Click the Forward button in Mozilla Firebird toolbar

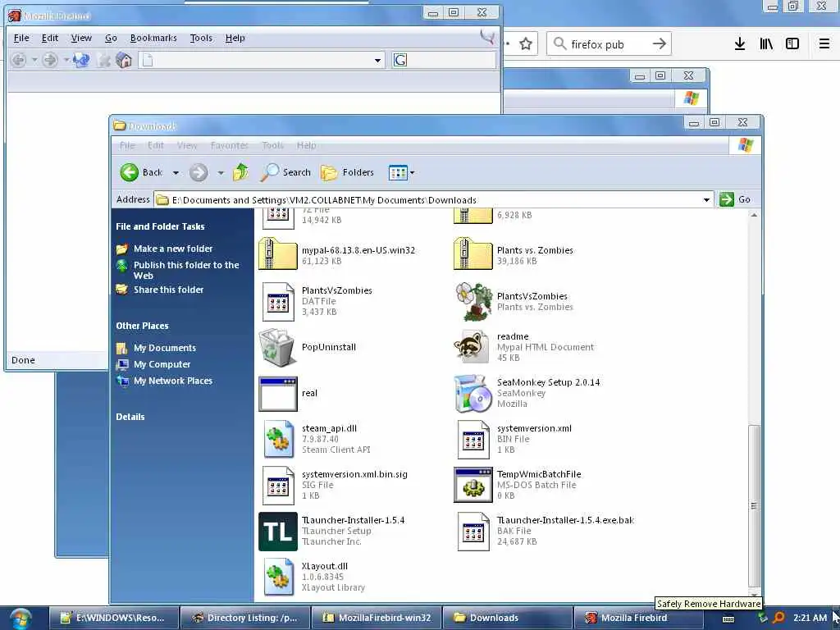click(x=50, y=60)
